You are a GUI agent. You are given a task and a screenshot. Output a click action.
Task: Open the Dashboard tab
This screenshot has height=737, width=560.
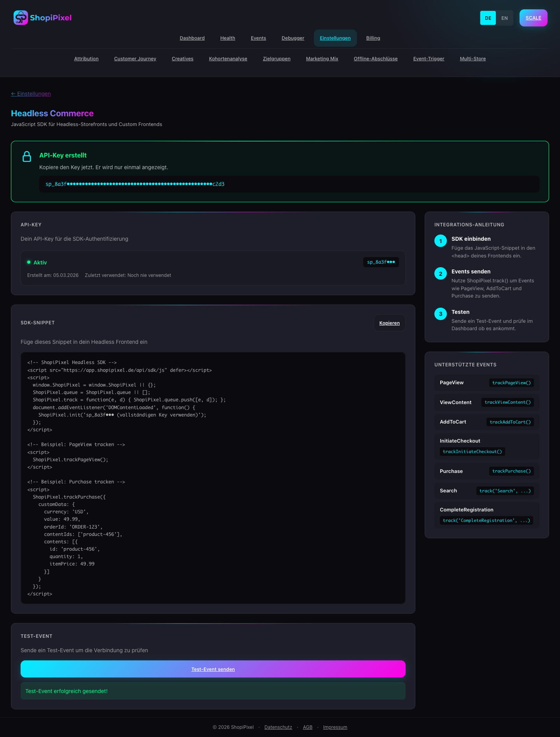click(192, 38)
